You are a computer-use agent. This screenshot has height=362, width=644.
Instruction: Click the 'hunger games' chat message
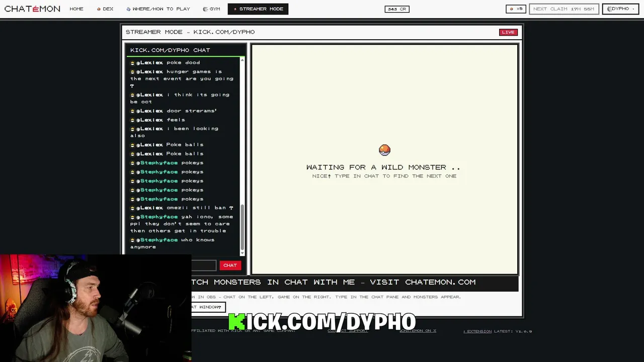[182, 78]
